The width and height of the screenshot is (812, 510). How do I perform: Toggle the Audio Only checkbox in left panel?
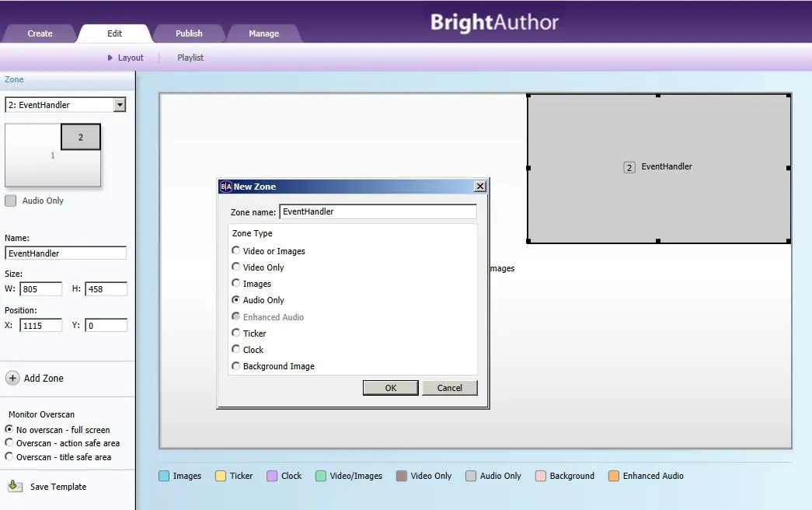10,201
